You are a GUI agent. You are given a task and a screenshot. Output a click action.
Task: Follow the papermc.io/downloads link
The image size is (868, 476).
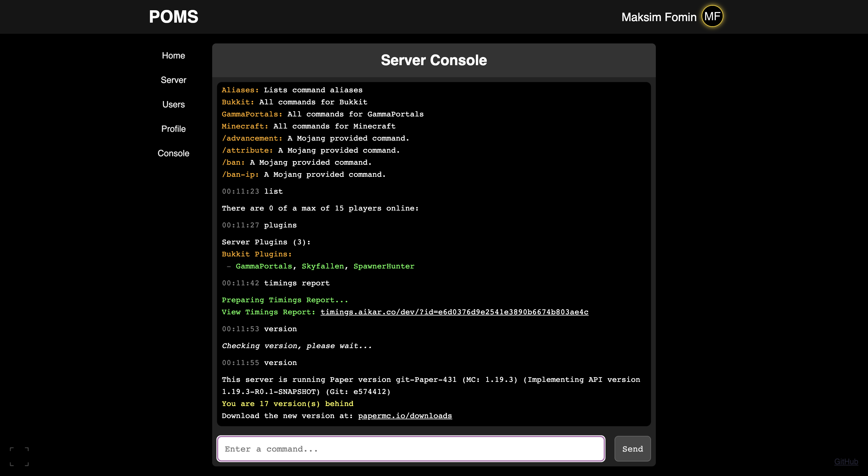coord(405,416)
